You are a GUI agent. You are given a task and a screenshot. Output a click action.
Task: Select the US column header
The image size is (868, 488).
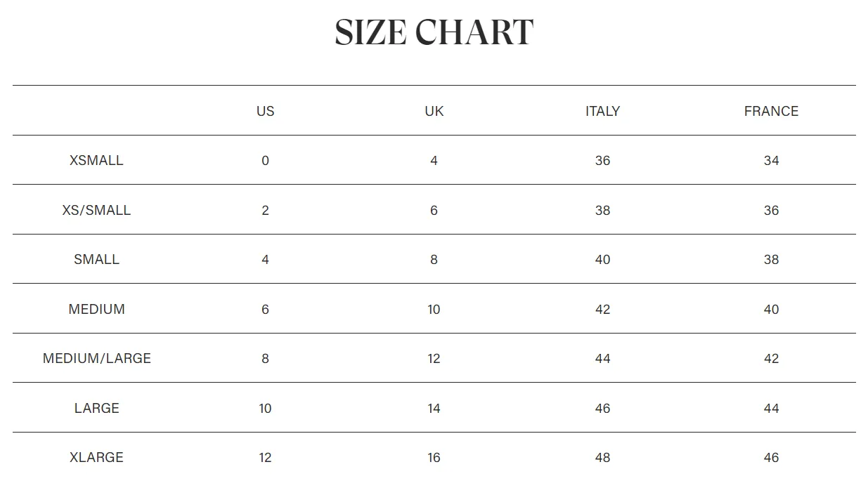[265, 111]
